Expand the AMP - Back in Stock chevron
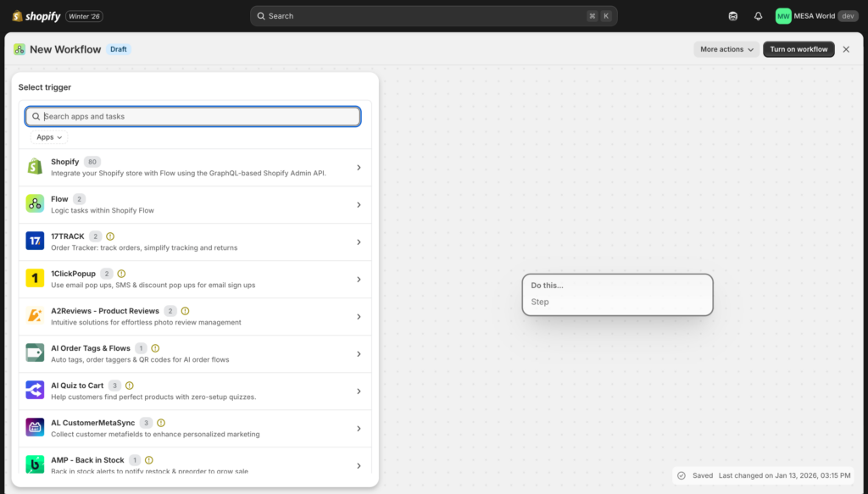The height and width of the screenshot is (494, 868). point(359,466)
